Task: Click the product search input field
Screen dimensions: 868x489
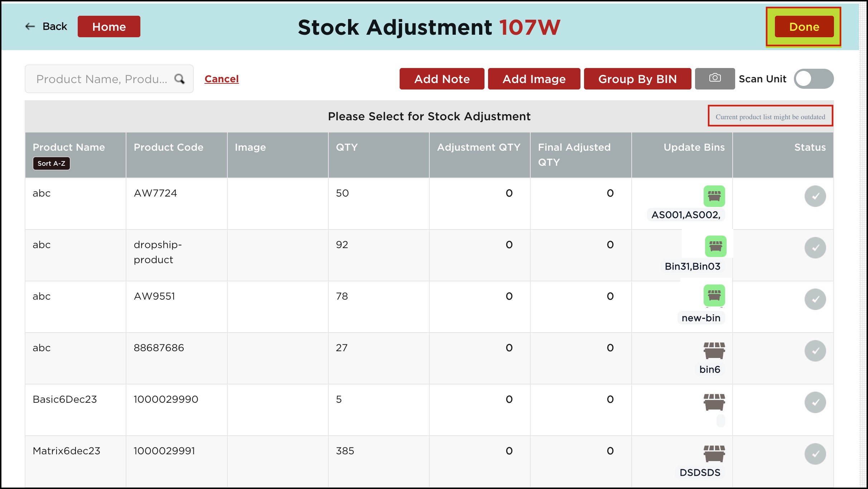Action: pyautogui.click(x=102, y=79)
